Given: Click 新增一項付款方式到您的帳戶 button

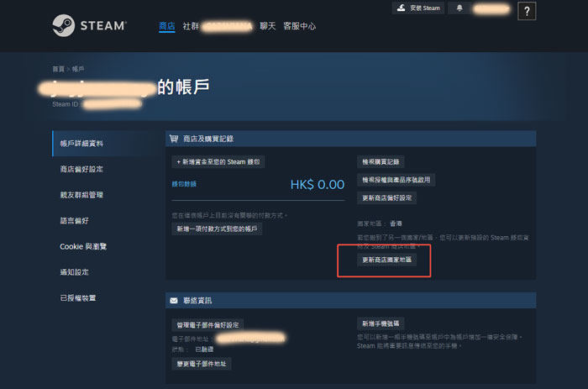Looking at the screenshot, I should (217, 229).
